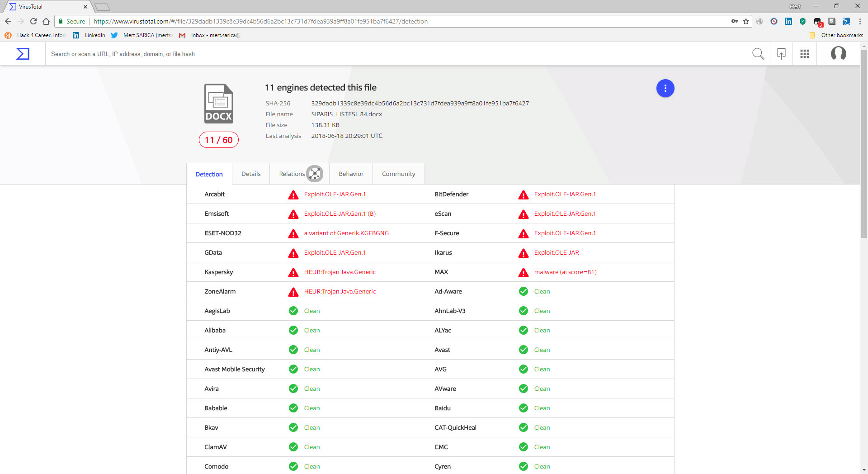The width and height of the screenshot is (868, 474).
Task: Open the Mert SARICA Twitter bookmark
Action: 142,35
